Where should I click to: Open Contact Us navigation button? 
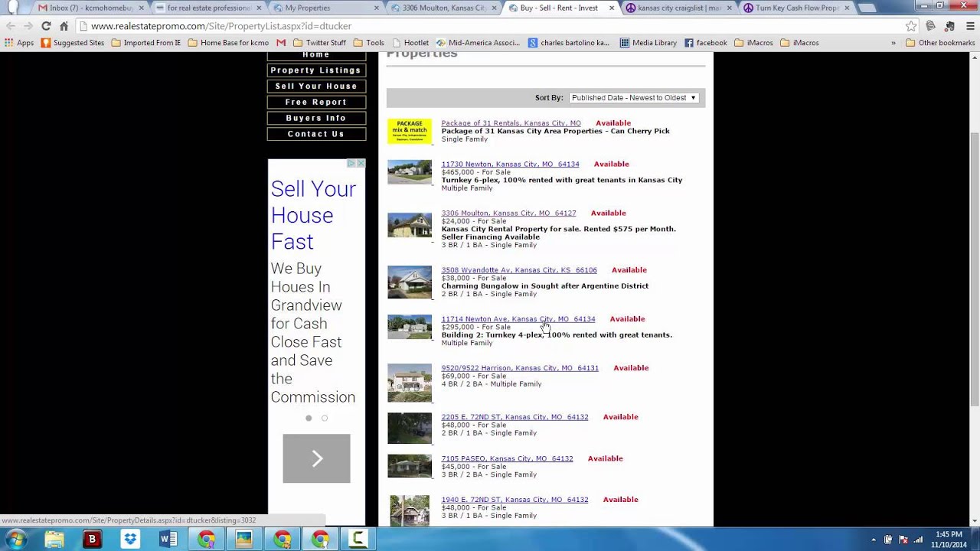pyautogui.click(x=316, y=134)
